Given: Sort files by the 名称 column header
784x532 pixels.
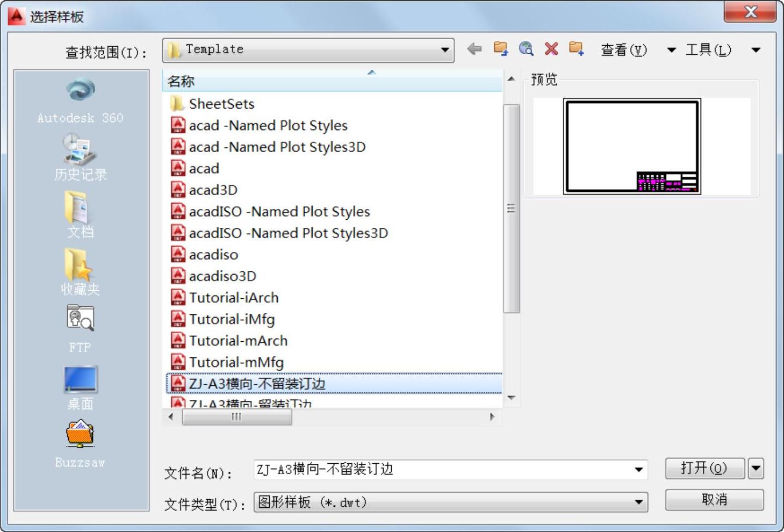Looking at the screenshot, I should [332, 81].
